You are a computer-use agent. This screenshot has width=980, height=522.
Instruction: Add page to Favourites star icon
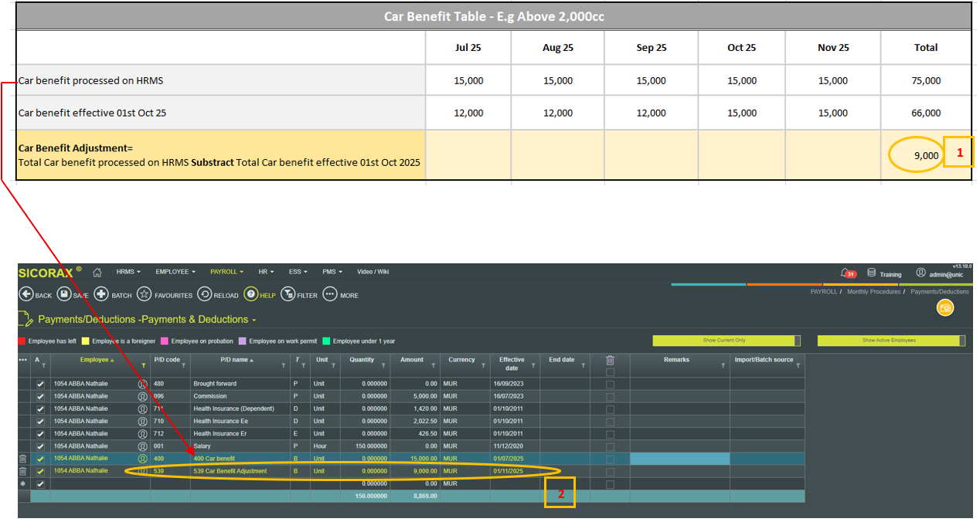(144, 294)
